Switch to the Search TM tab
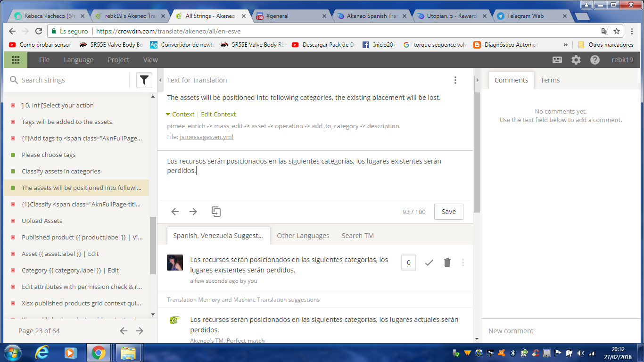Viewport: 644px width, 362px height. point(358,236)
